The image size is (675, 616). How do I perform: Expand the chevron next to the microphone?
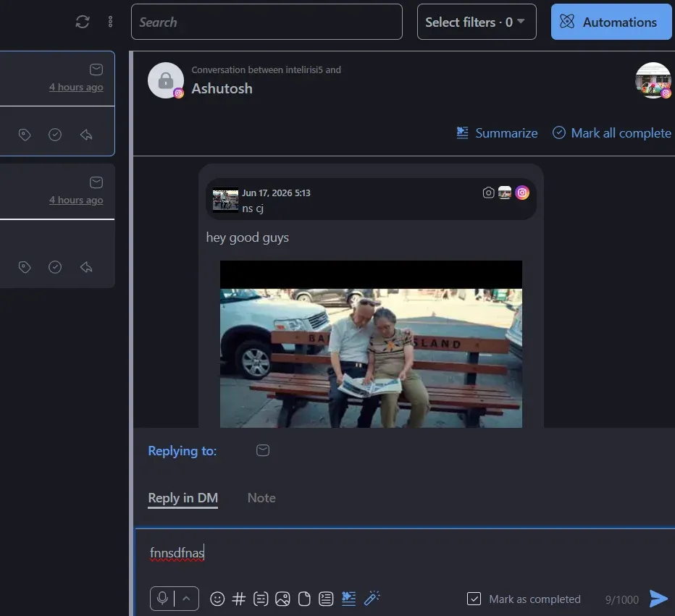pos(186,599)
